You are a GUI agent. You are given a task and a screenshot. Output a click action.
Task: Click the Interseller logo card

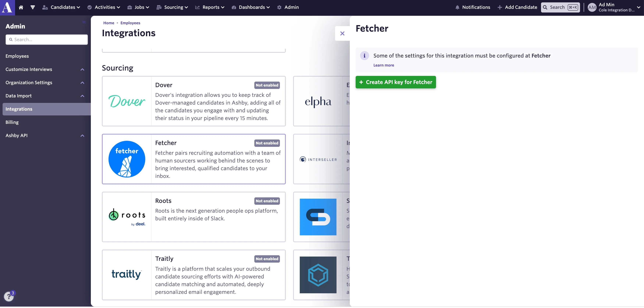[x=318, y=159]
